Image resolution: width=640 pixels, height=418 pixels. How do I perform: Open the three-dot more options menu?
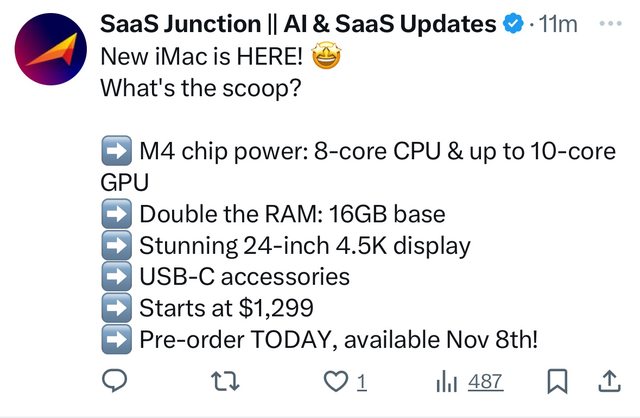pyautogui.click(x=608, y=24)
